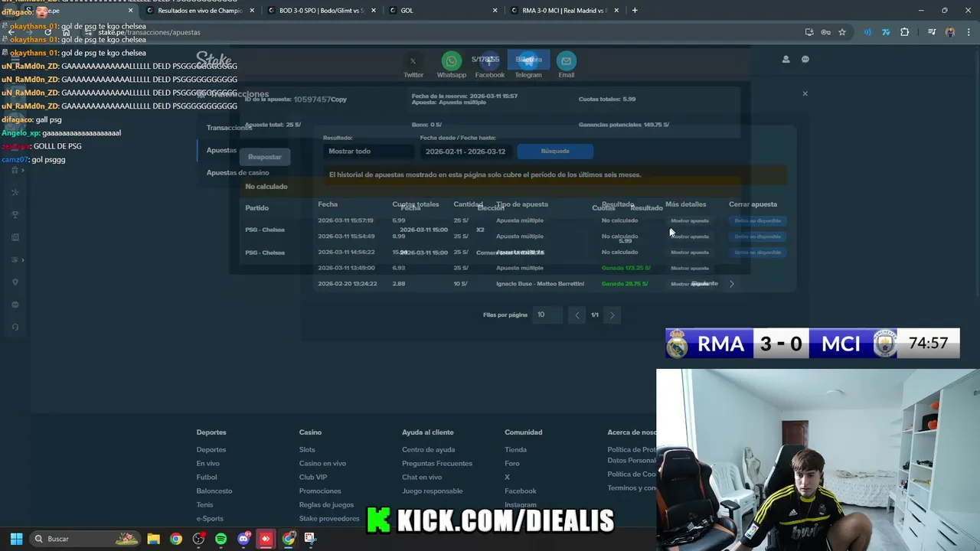
Task: Show bet details for the 14:56:22 row
Action: pos(690,253)
